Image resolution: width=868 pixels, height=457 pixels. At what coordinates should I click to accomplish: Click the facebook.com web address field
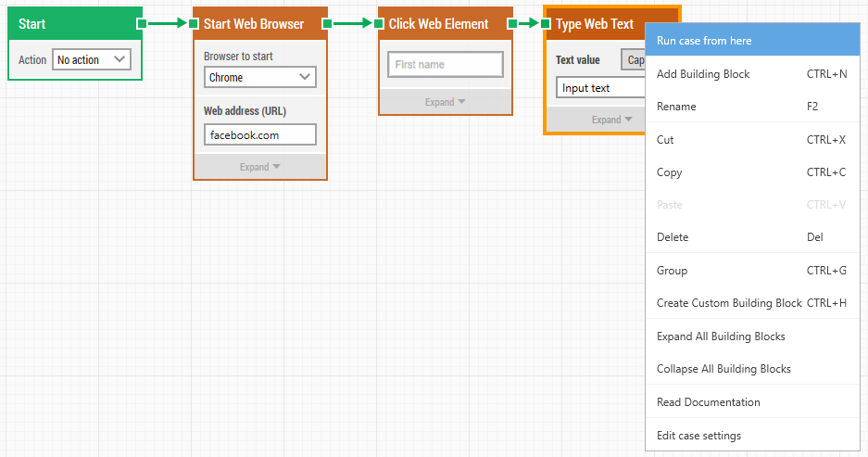(260, 134)
